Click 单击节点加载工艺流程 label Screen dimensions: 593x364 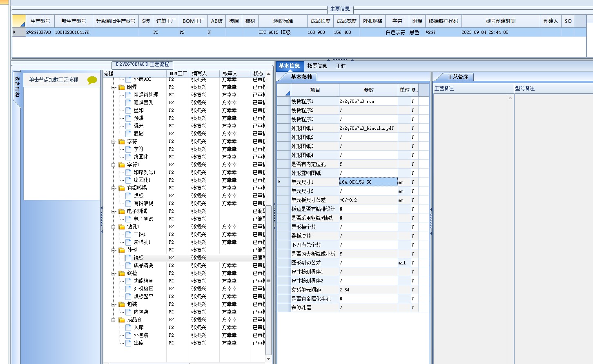click(x=54, y=80)
